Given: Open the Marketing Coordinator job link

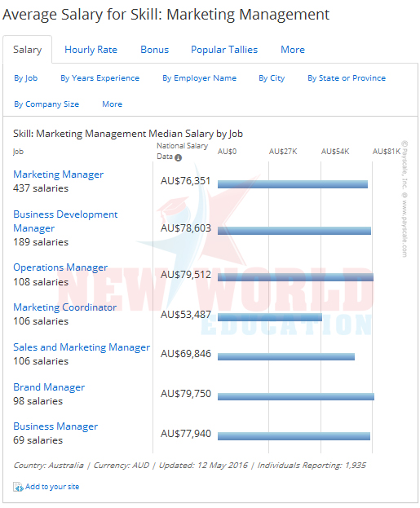Looking at the screenshot, I should 64,307.
